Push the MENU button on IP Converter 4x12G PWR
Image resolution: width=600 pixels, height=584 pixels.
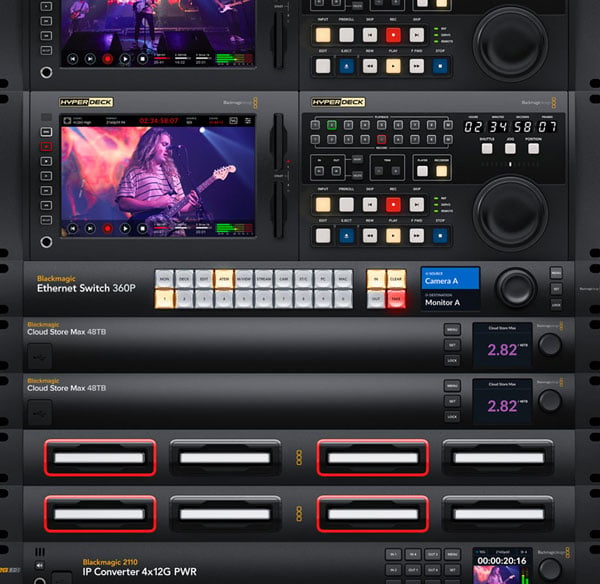click(x=452, y=554)
